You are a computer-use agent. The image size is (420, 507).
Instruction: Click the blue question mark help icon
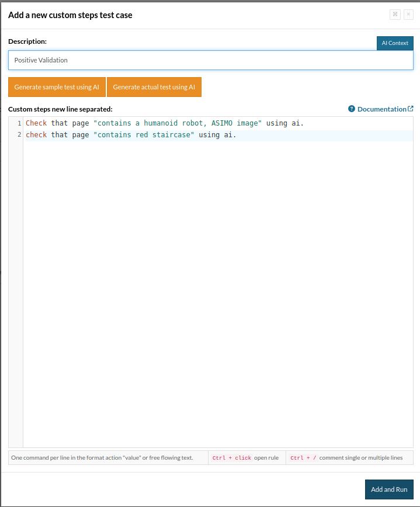click(x=352, y=109)
